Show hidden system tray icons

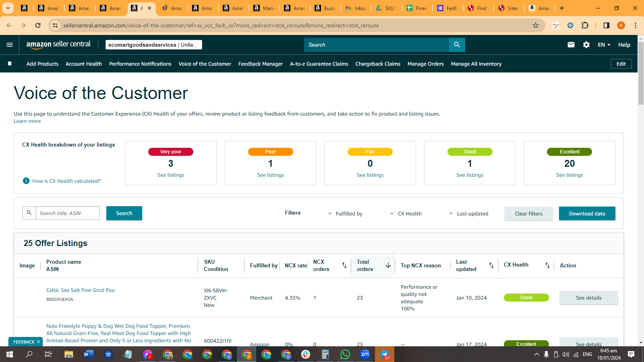point(536,354)
